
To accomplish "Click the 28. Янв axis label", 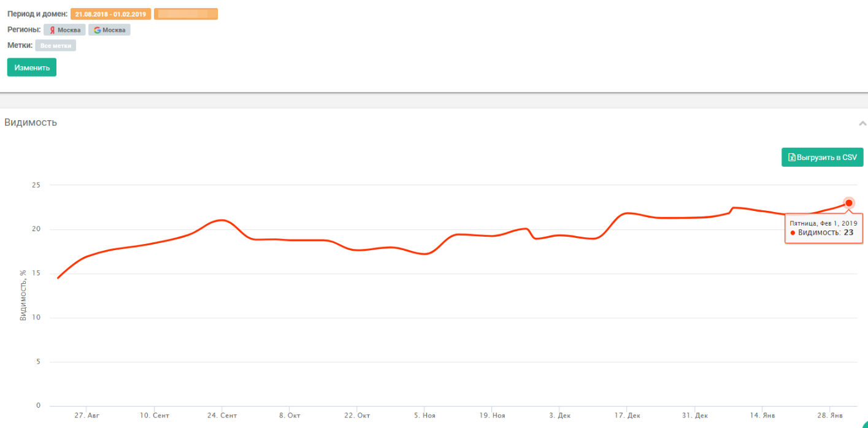I will (829, 416).
